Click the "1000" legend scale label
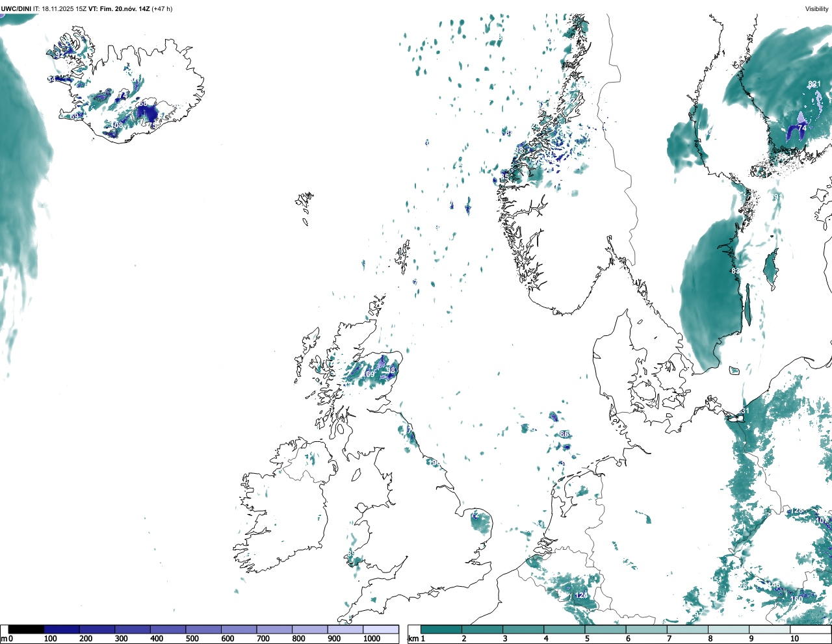832x644 pixels. [x=372, y=639]
